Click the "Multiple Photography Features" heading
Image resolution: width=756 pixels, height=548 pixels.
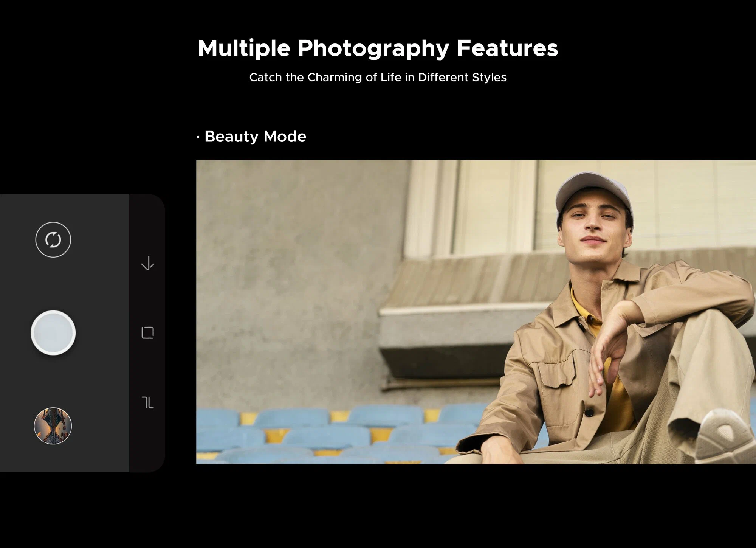click(x=378, y=48)
